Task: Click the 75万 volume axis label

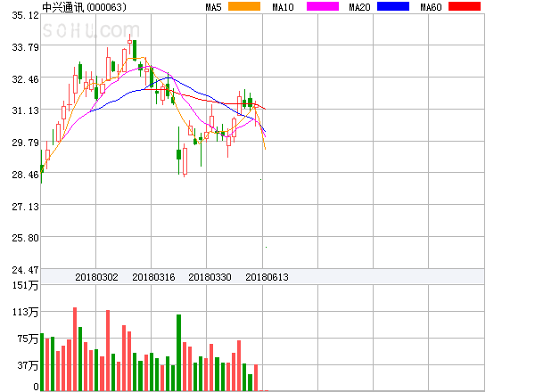Action: (28, 339)
